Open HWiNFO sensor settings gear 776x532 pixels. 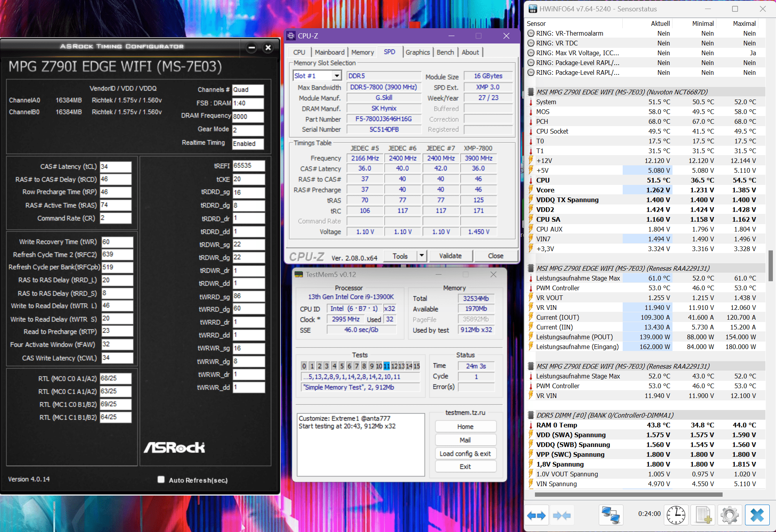pos(729,515)
